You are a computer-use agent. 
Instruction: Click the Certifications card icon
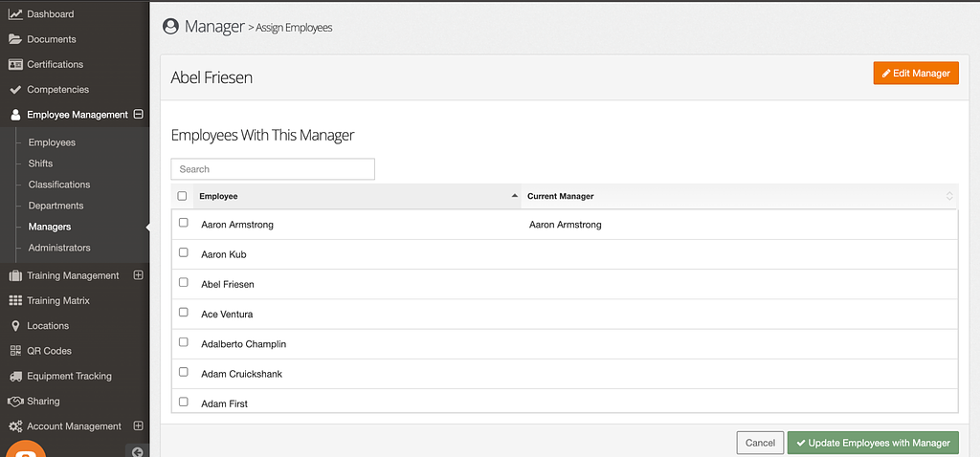pyautogui.click(x=15, y=64)
